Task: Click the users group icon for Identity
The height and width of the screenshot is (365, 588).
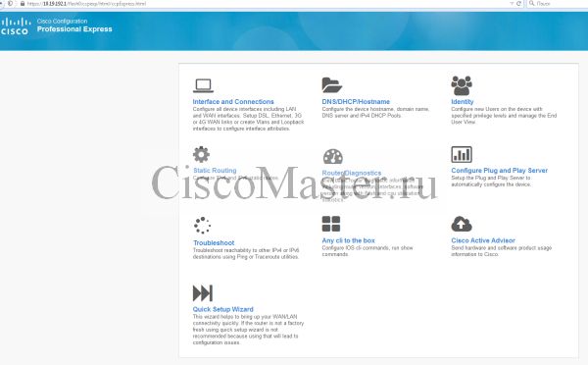Action: (x=462, y=85)
